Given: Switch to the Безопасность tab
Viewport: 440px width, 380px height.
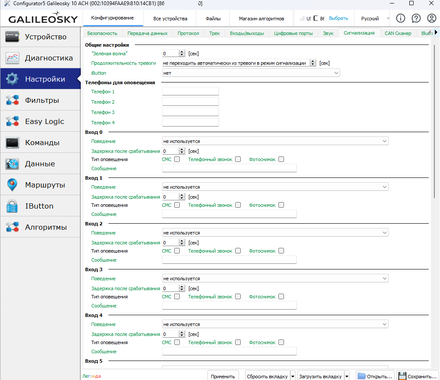Looking at the screenshot, I should [102, 33].
